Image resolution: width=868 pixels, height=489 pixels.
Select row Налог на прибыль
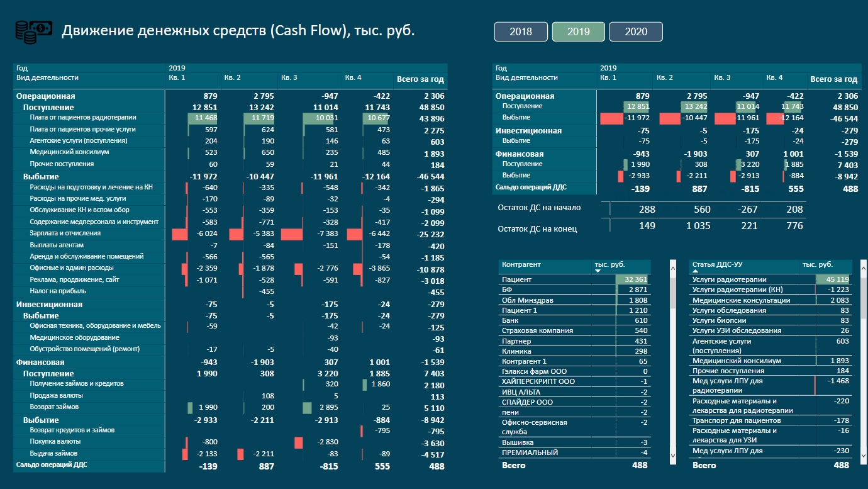tap(230, 291)
